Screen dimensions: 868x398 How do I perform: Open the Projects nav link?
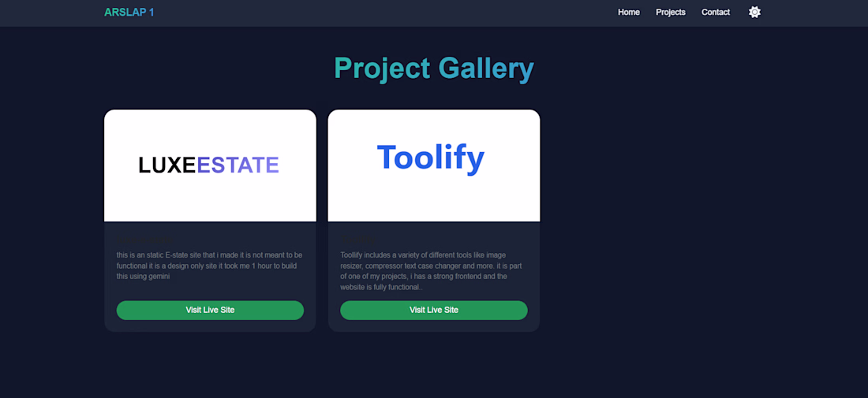670,12
